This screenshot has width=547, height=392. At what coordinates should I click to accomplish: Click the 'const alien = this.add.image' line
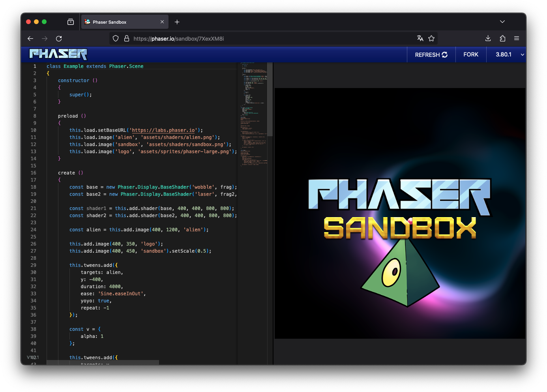139,230
